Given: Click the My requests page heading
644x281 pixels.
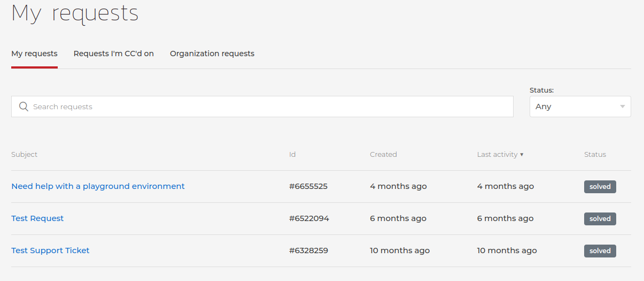Looking at the screenshot, I should tap(75, 13).
